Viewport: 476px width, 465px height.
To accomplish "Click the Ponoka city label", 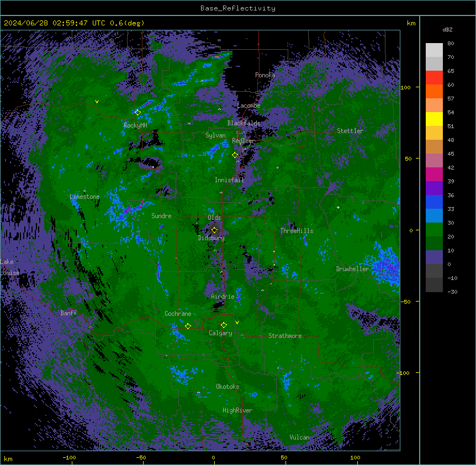I will [265, 75].
